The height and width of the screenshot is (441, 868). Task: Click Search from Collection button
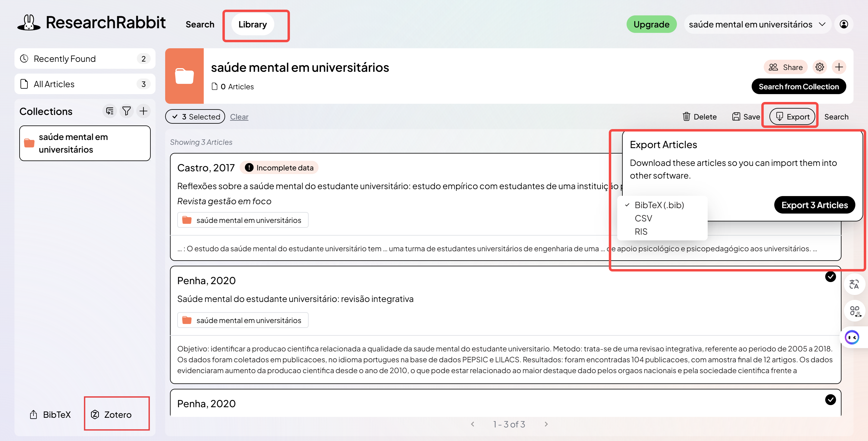[x=799, y=87]
